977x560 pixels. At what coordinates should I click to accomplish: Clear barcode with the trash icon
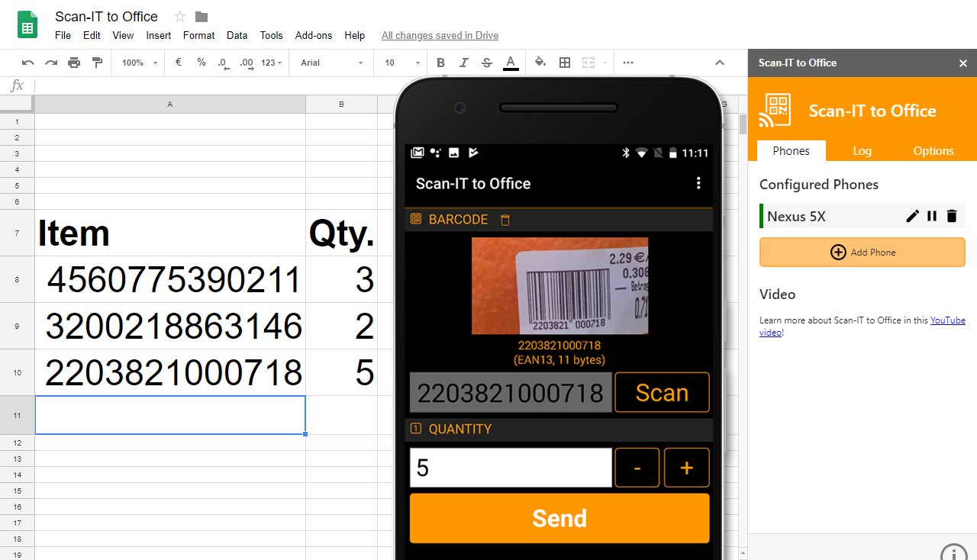pyautogui.click(x=505, y=220)
